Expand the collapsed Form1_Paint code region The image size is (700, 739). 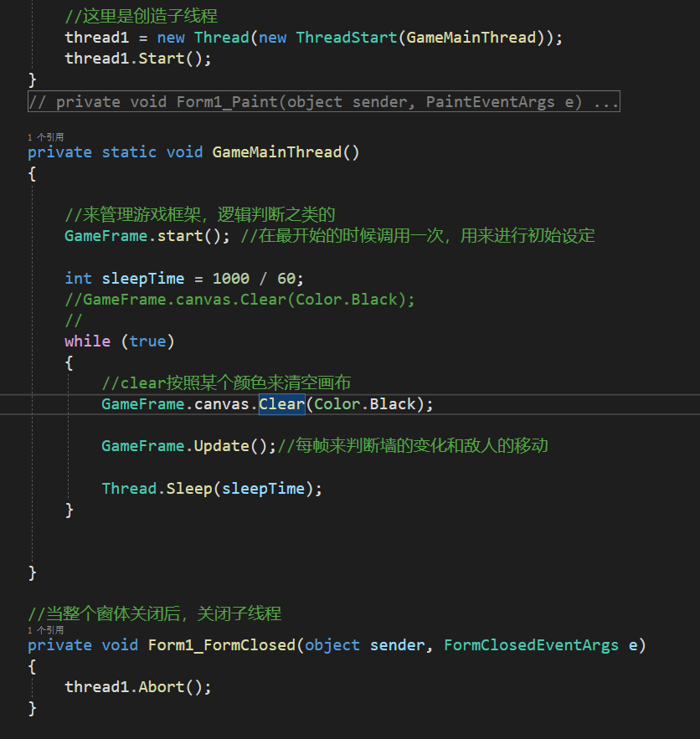pyautogui.click(x=324, y=101)
